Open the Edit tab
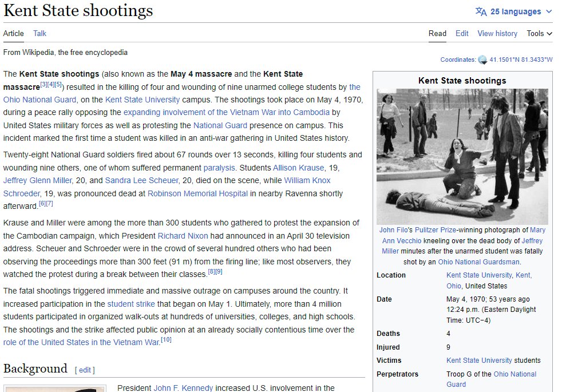562x392 pixels. [x=462, y=33]
